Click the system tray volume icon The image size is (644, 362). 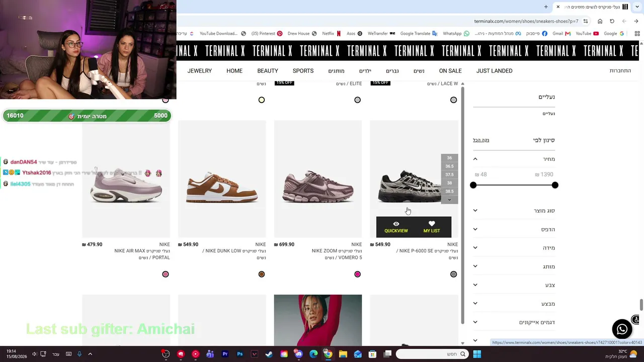34,354
